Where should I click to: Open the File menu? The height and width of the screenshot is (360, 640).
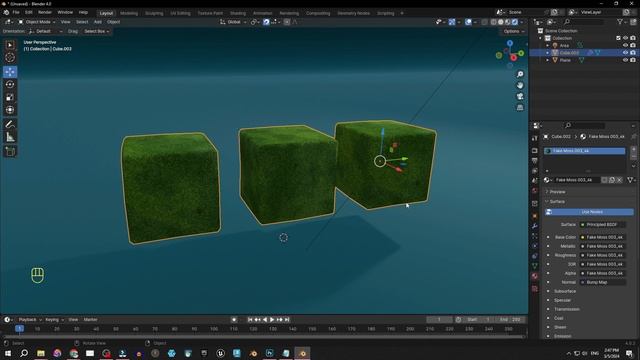[16, 13]
